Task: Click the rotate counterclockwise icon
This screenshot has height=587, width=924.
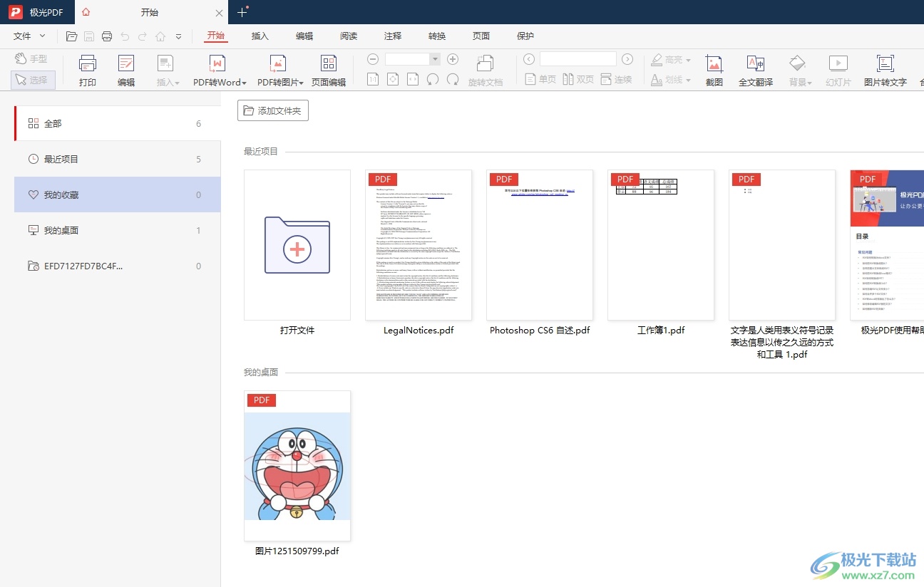Action: pos(432,79)
